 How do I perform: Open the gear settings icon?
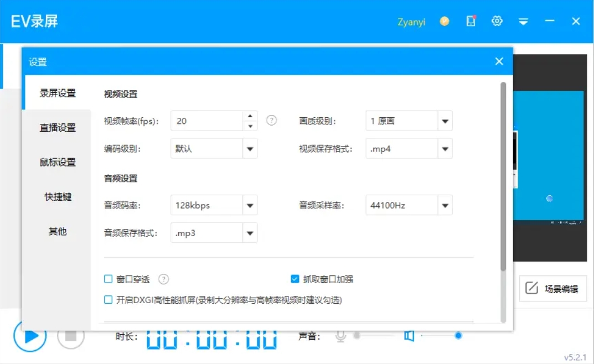pos(497,21)
